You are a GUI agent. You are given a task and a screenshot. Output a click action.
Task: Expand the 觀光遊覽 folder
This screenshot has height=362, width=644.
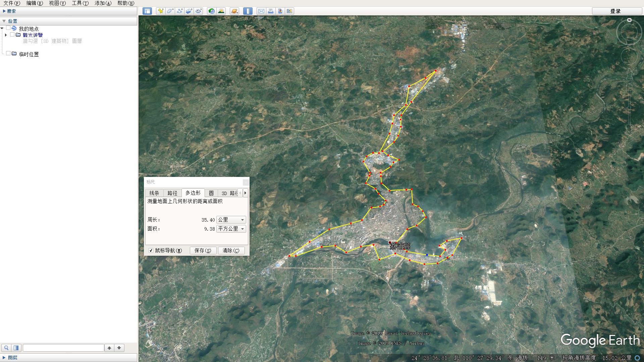(x=6, y=35)
